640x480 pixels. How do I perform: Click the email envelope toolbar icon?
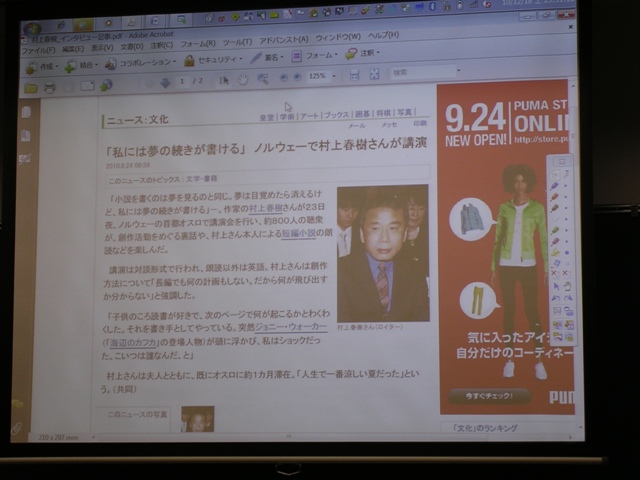(87, 86)
